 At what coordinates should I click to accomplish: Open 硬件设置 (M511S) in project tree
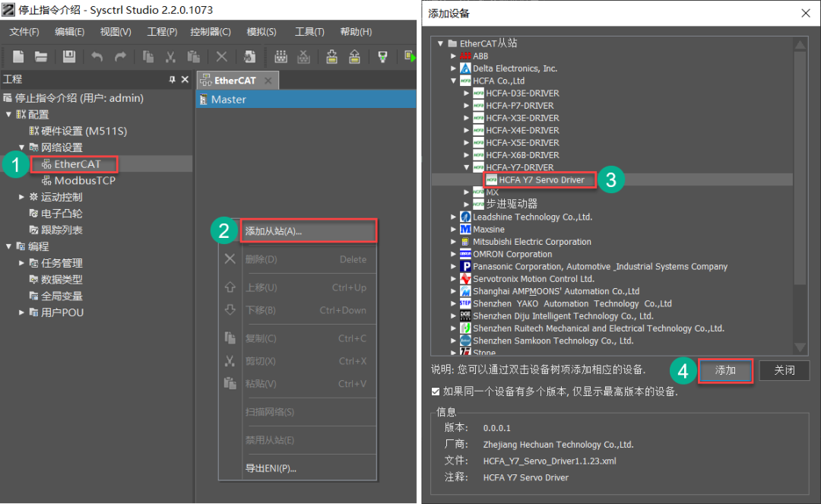click(84, 131)
